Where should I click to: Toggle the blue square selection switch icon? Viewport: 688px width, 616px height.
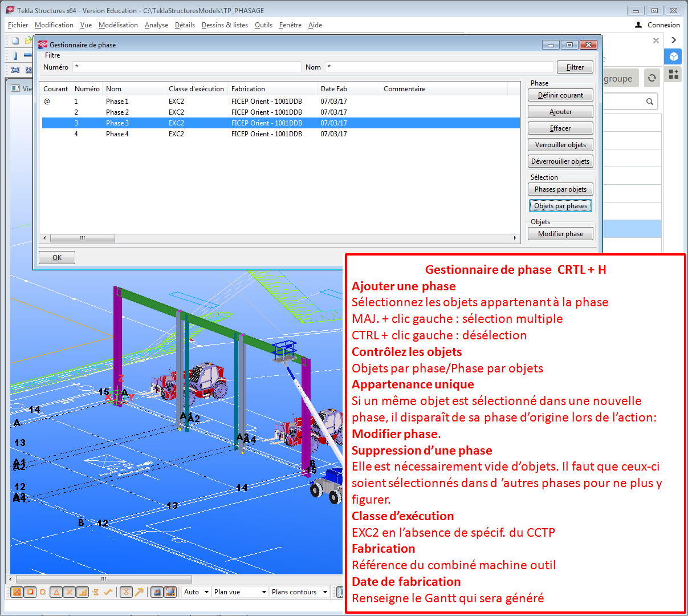[x=157, y=592]
